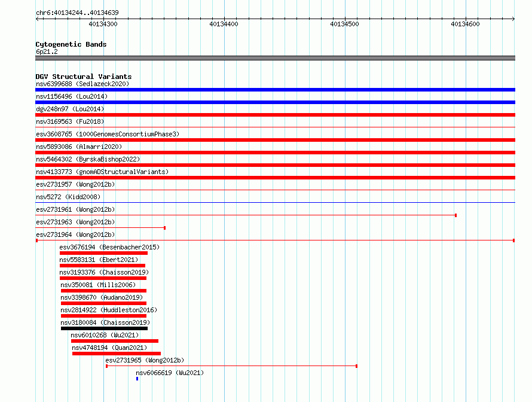
Task: Open esv2731965 (Wong2012b) variant label
Action: pos(145,360)
